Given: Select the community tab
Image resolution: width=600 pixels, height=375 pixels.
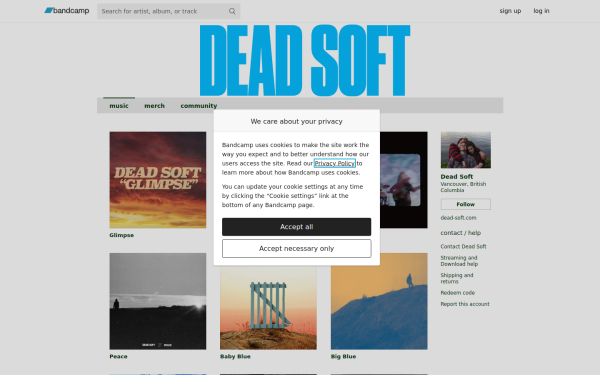Looking at the screenshot, I should tap(199, 106).
